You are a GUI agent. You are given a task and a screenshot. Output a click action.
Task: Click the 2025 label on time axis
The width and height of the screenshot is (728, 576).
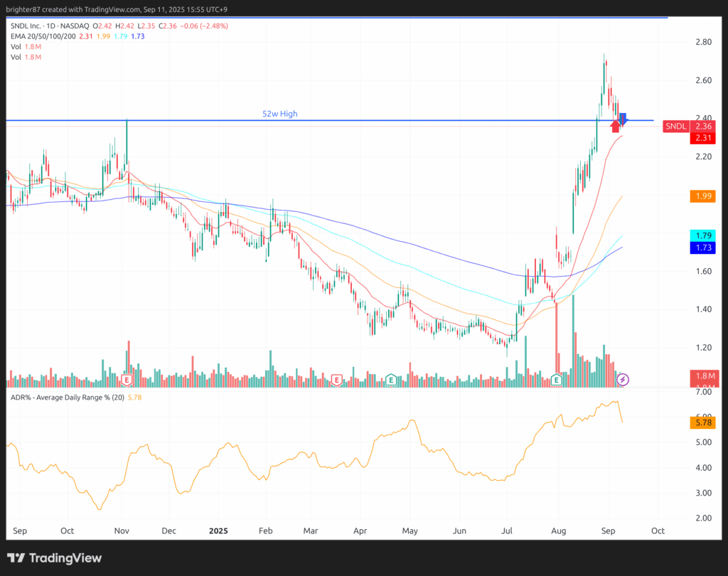pyautogui.click(x=218, y=531)
